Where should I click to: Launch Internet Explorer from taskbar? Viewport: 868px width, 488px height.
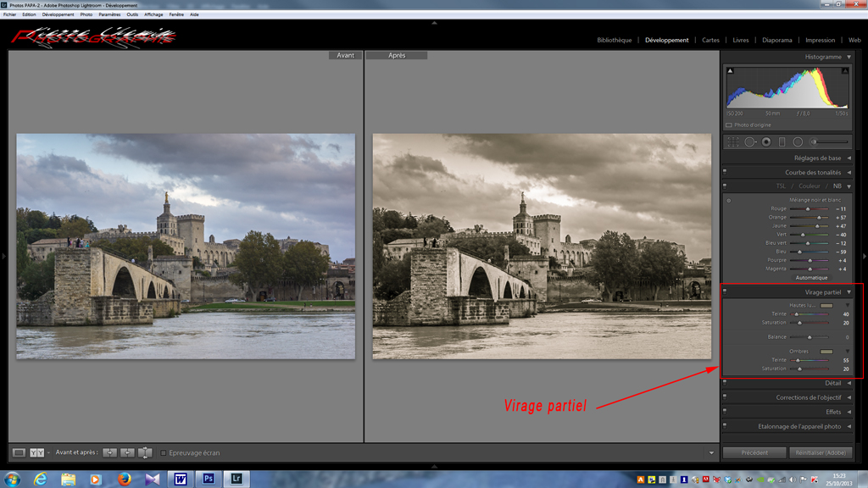[x=41, y=480]
